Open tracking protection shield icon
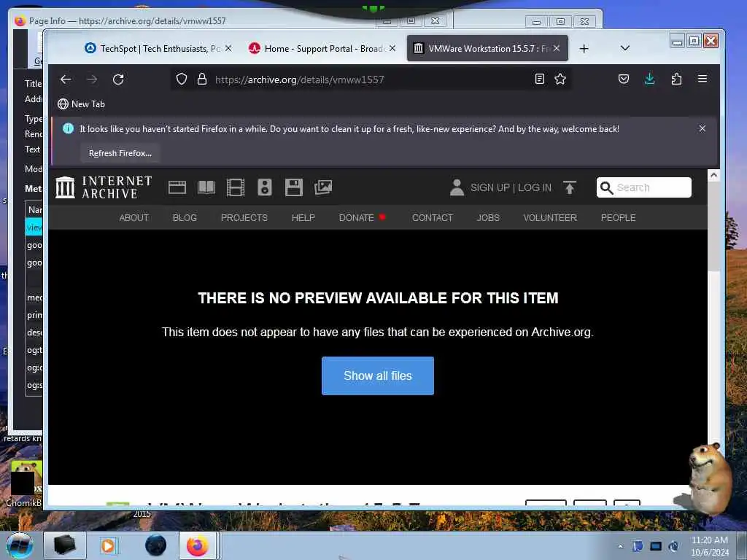This screenshot has width=747, height=560. pos(182,79)
